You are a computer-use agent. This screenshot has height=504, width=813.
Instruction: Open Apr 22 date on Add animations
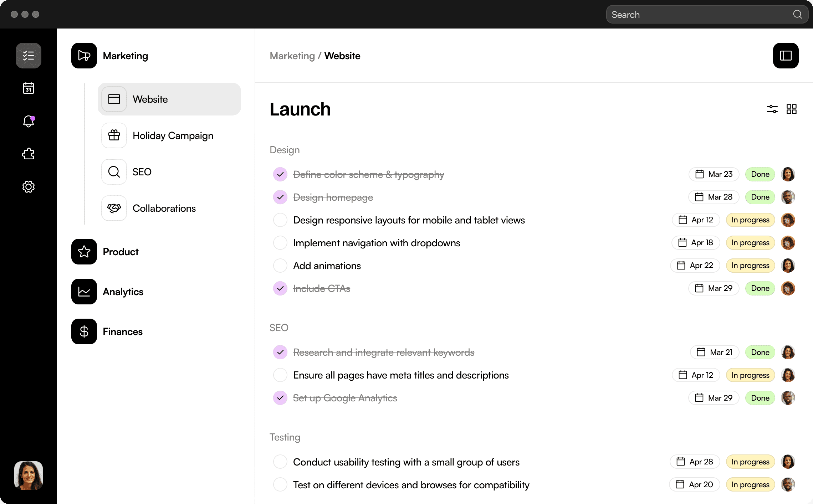[x=695, y=266]
